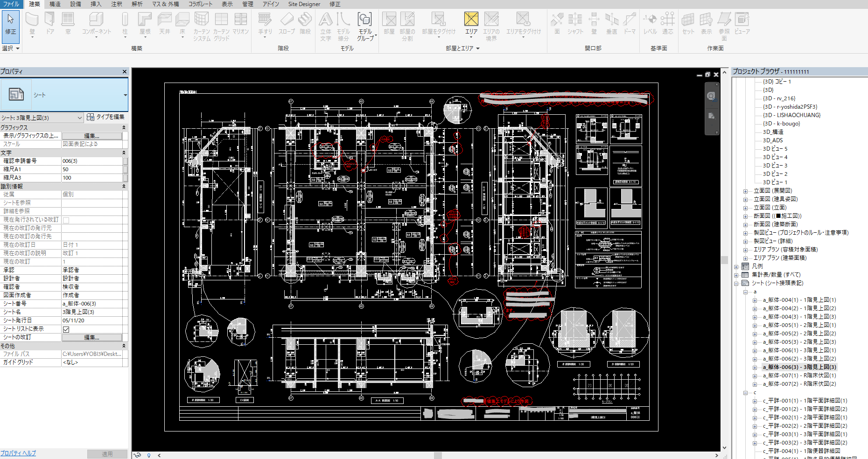Click the 階段 (Stairs) tool icon

pos(305,20)
